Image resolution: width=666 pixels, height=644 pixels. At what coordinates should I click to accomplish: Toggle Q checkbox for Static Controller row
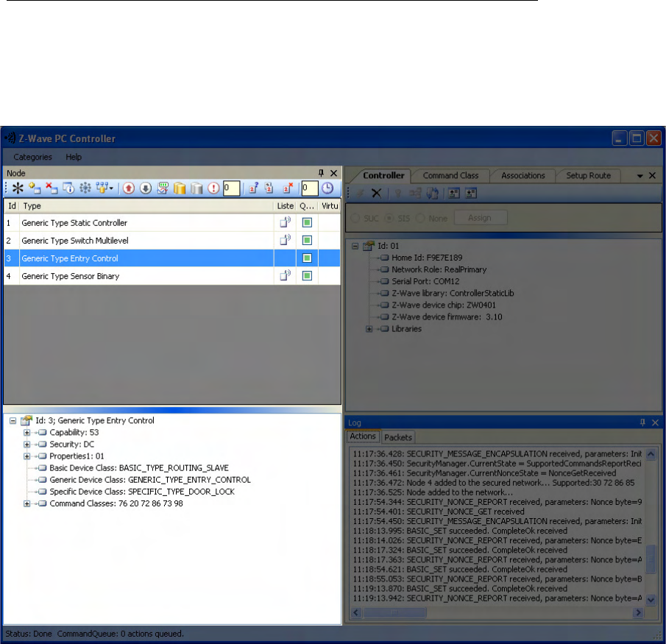pyautogui.click(x=307, y=222)
